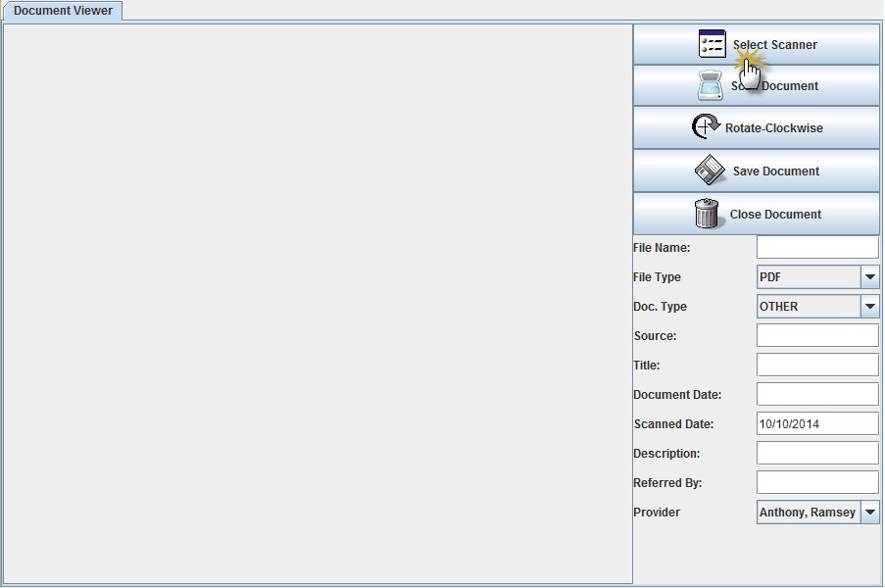Expand the Doc. Type dropdown arrow
885x588 pixels.
870,307
